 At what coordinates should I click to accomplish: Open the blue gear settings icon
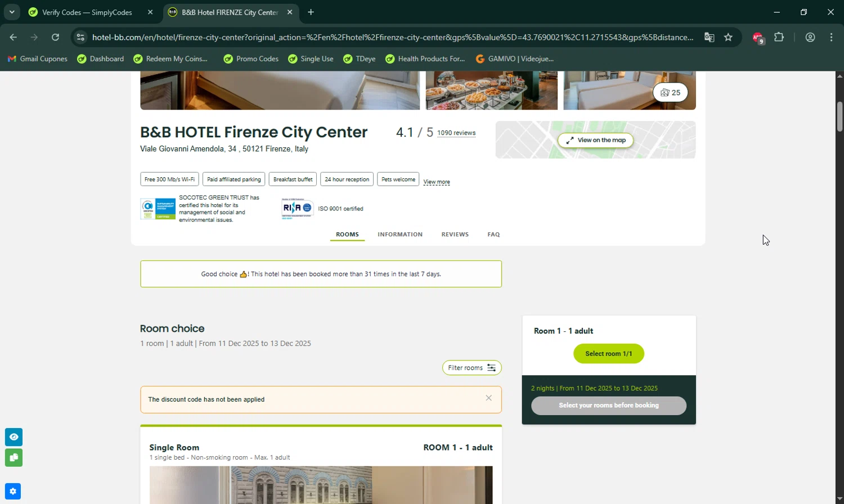point(13,491)
